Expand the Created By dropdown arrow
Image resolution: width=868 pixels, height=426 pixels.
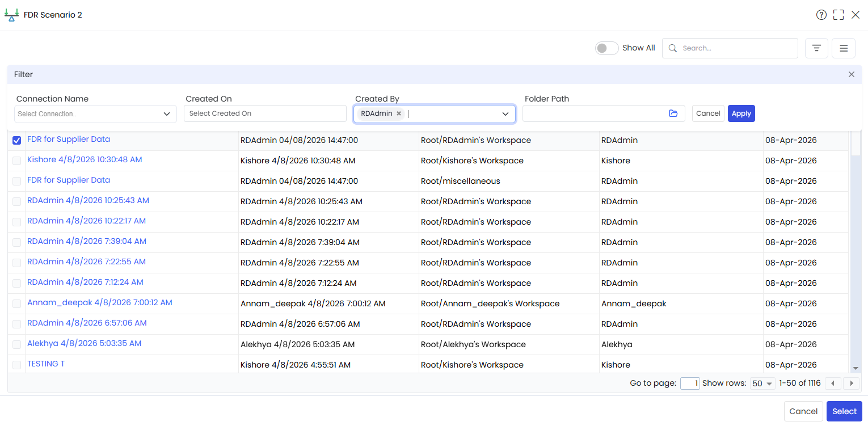(x=505, y=114)
